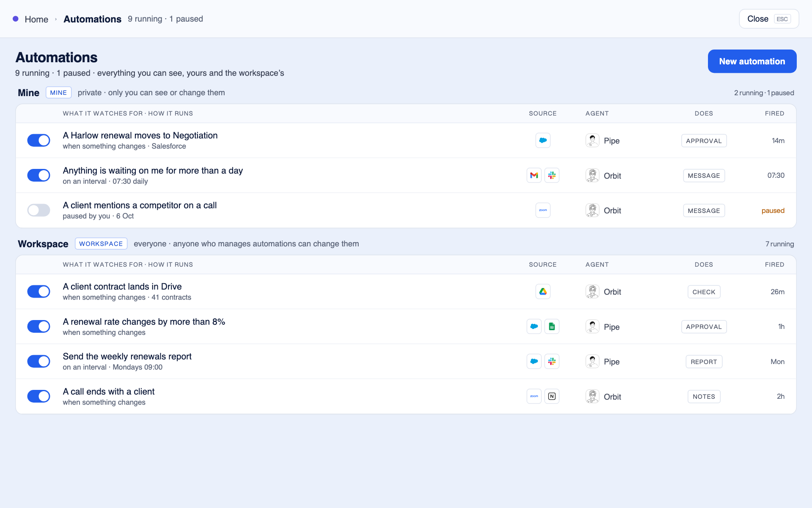Click the Automations breadcrumb title
Viewport: 812px width, 508px height.
(x=92, y=19)
